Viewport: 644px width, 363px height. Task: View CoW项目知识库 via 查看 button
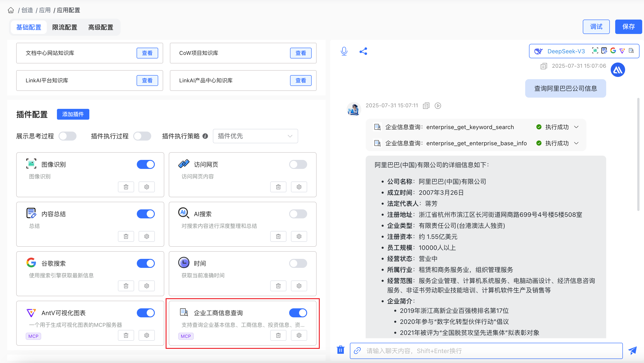301,53
